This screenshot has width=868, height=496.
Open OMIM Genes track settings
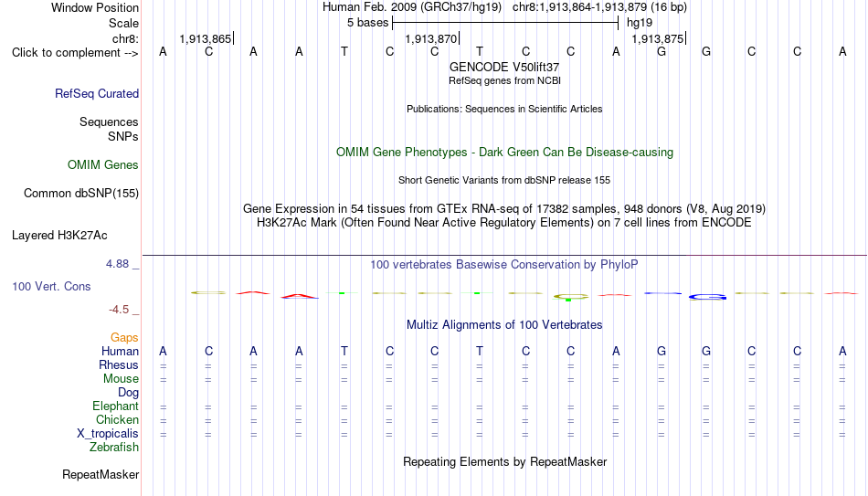[x=102, y=165]
